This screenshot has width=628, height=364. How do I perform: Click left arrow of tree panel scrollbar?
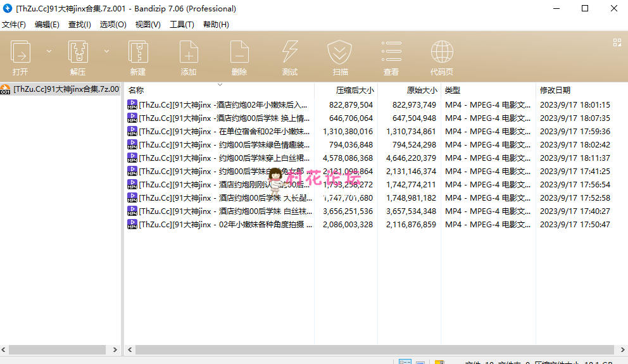[x=4, y=349]
